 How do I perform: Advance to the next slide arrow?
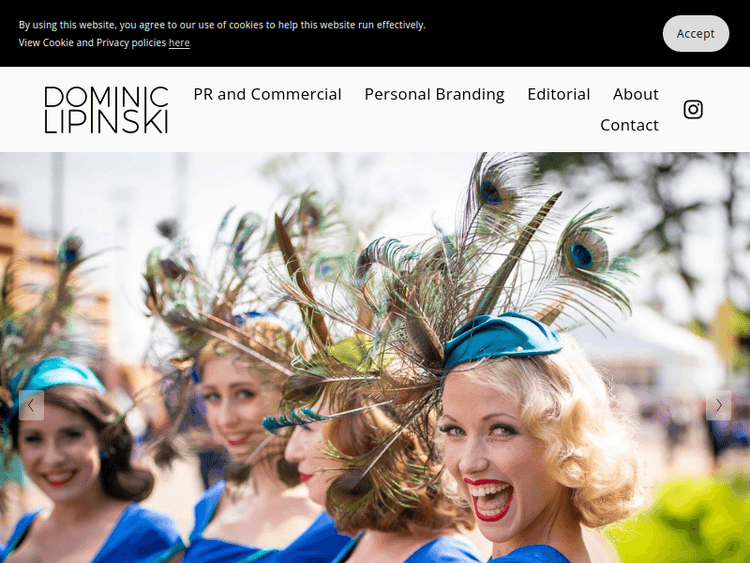(718, 405)
